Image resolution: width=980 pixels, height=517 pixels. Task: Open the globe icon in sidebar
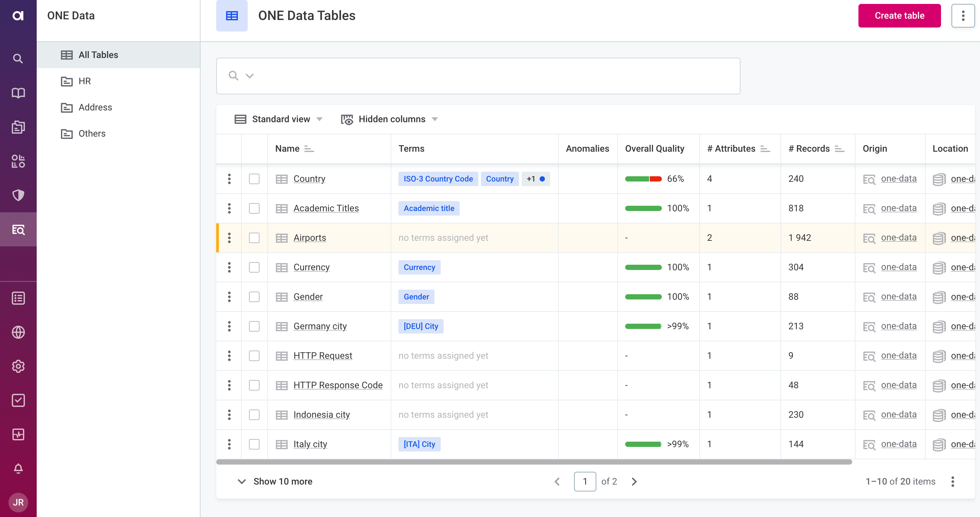[18, 332]
